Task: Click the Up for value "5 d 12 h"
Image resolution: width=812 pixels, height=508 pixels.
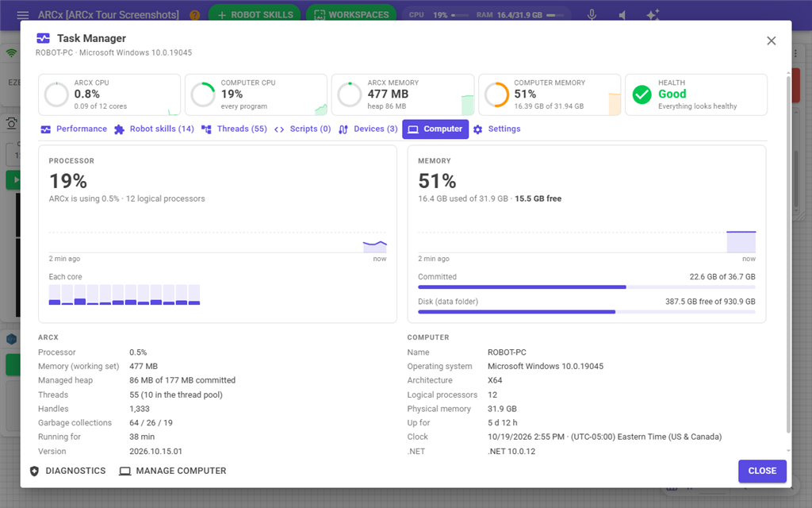Action: click(502, 422)
